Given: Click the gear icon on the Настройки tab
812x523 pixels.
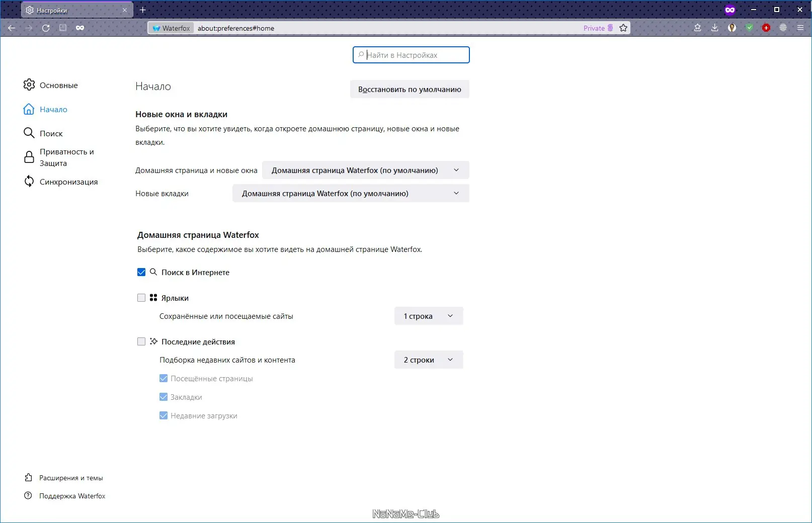Looking at the screenshot, I should pos(30,10).
